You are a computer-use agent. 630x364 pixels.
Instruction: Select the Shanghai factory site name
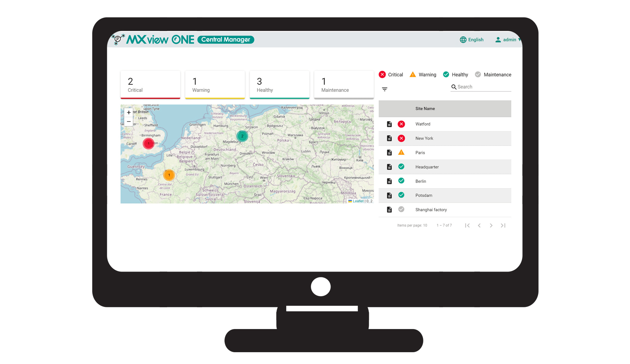click(x=431, y=210)
